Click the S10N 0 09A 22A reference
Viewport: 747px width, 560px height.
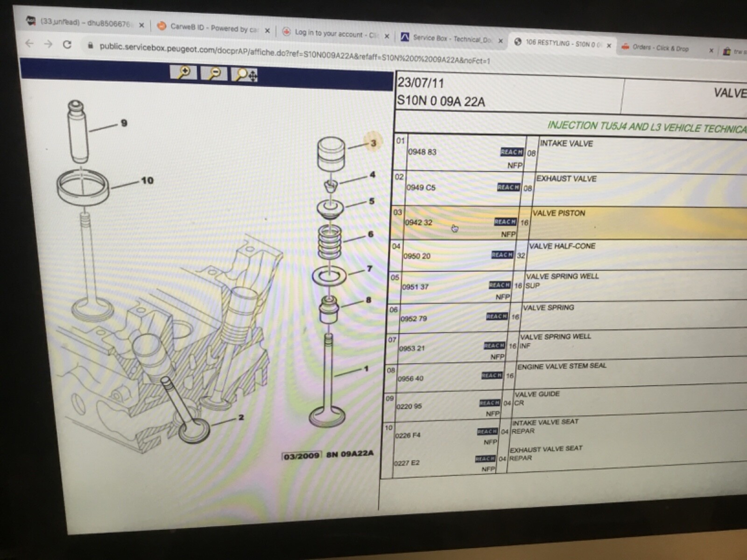pyautogui.click(x=441, y=101)
